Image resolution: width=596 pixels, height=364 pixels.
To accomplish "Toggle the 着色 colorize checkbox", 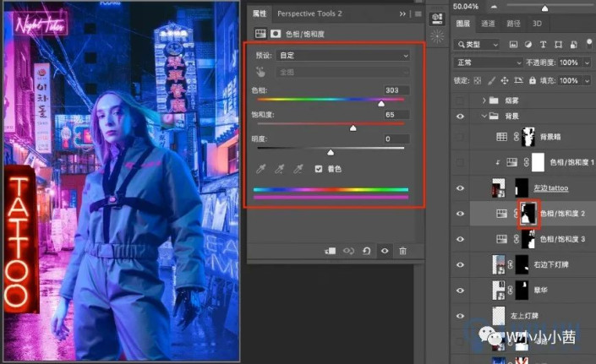I will [x=319, y=169].
